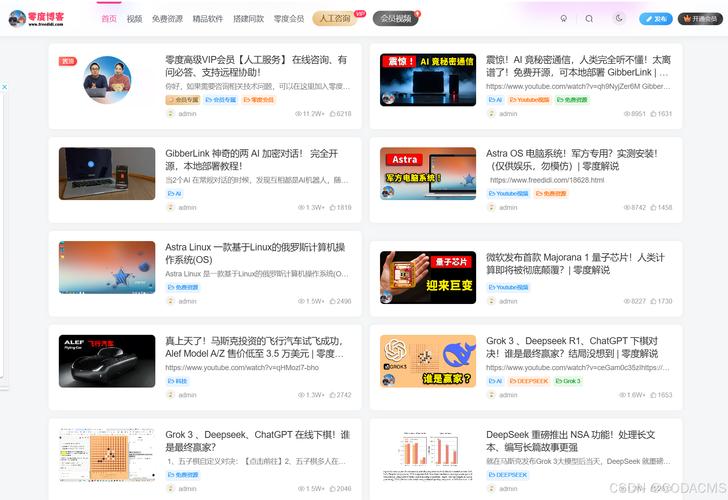This screenshot has width=728, height=500.
Task: Click the likes thumb icon showing 1653
Action: pos(653,395)
